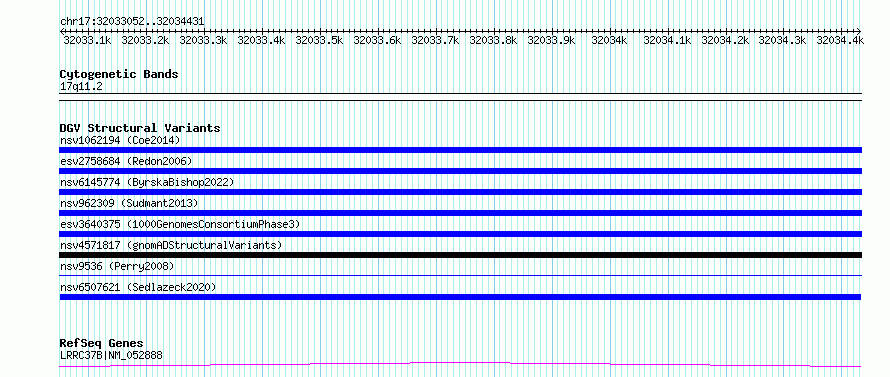Viewport: 890px width, 377px height.
Task: Open variant nsv4571817 (gnomADStructuralVariants) label
Action: (171, 245)
